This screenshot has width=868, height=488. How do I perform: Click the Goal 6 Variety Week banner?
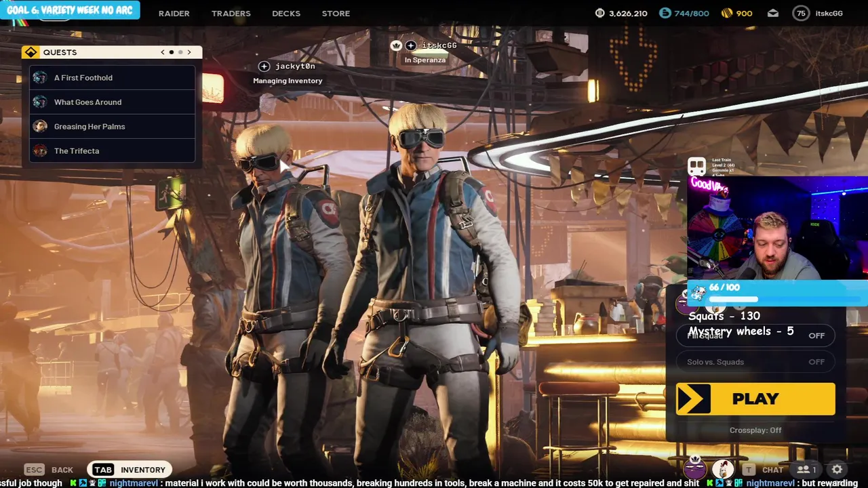click(70, 10)
